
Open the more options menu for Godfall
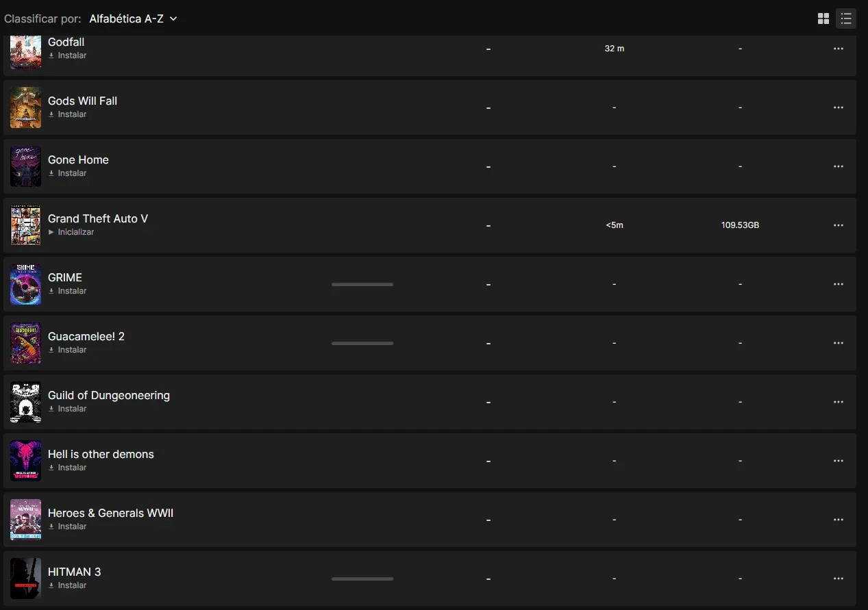tap(839, 49)
